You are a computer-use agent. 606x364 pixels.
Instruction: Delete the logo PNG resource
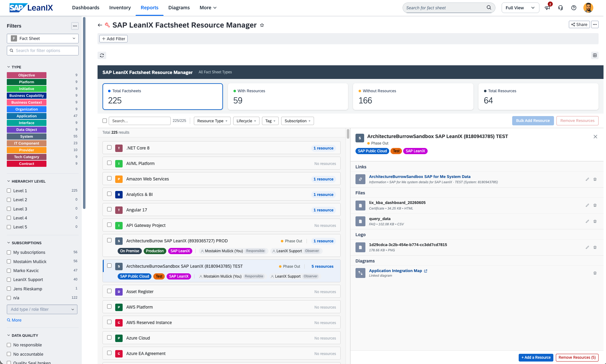[x=595, y=247]
